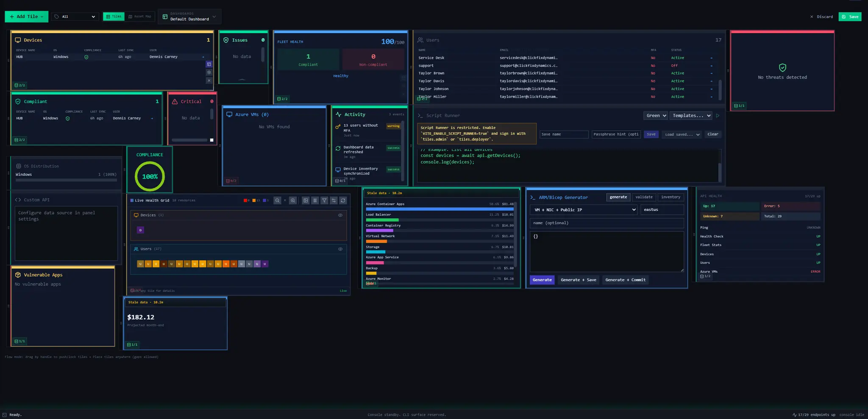Click the purple device tile in Health Grid

[x=140, y=230]
